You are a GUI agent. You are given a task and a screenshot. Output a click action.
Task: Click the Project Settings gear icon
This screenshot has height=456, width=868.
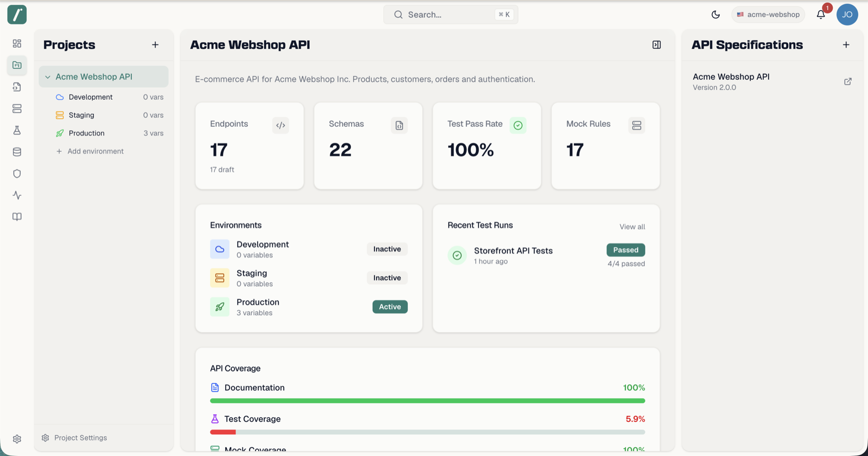46,438
